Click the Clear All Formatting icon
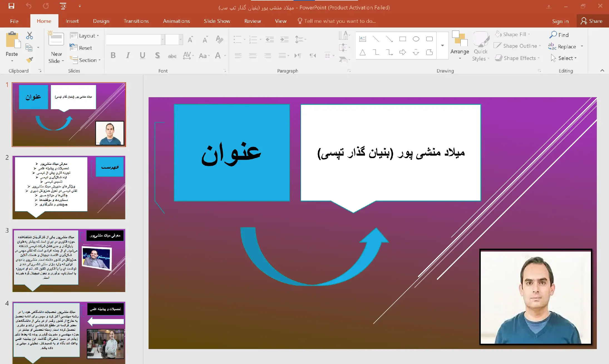The image size is (609, 364). click(x=220, y=39)
